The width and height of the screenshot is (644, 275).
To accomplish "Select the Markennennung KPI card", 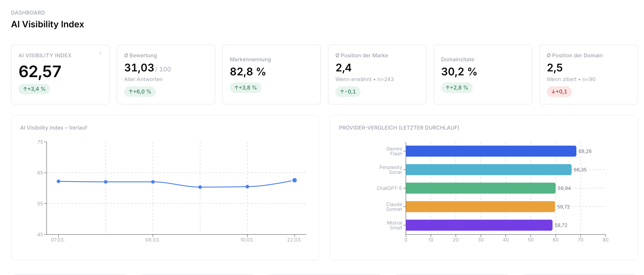I will coord(272,74).
